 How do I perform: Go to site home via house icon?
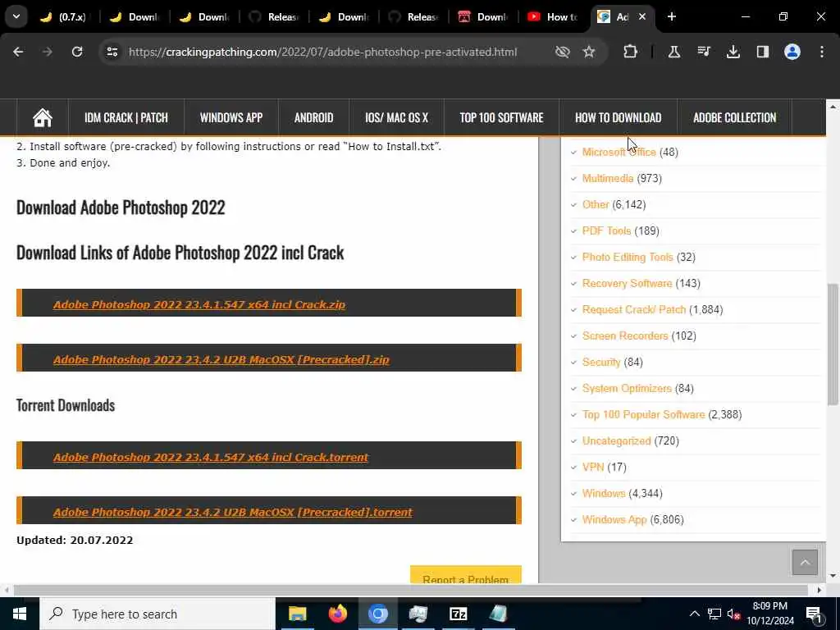tap(43, 117)
